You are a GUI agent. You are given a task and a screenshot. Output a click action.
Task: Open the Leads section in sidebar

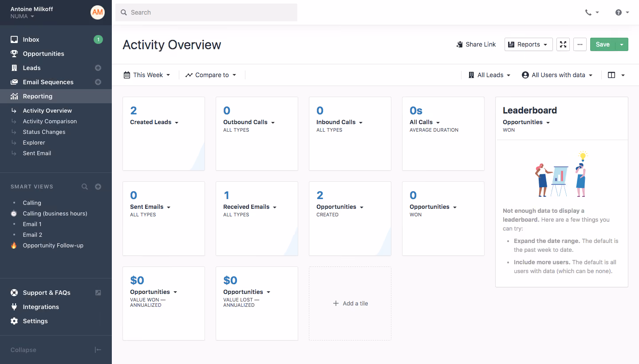point(32,68)
